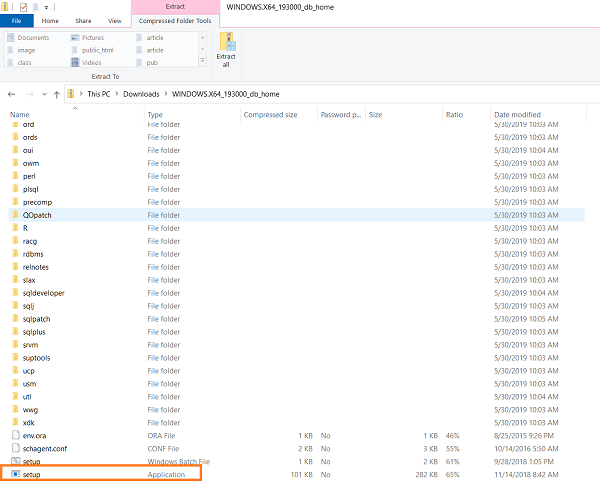The width and height of the screenshot is (600, 482).
Task: Move the Extract To gallery down one row
Action: point(203,49)
